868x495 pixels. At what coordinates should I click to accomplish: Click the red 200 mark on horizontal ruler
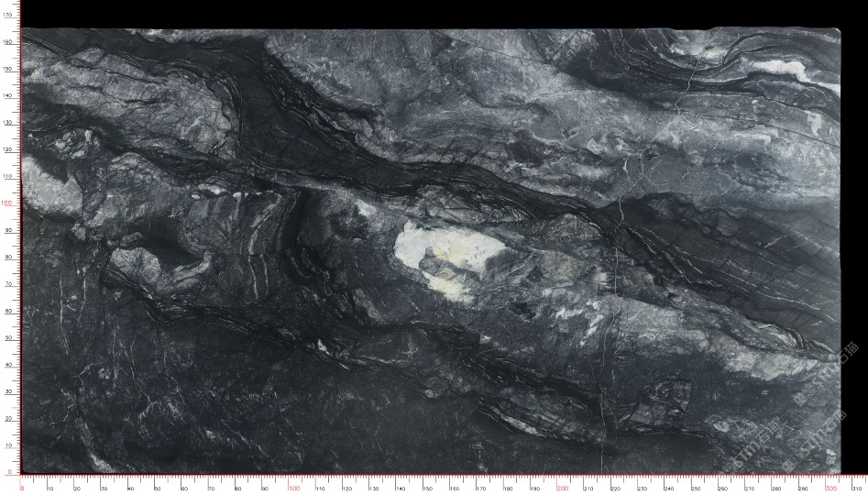[x=562, y=488]
